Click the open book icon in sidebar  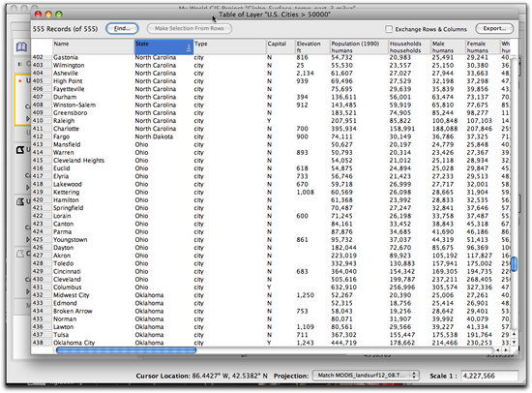coord(21,46)
